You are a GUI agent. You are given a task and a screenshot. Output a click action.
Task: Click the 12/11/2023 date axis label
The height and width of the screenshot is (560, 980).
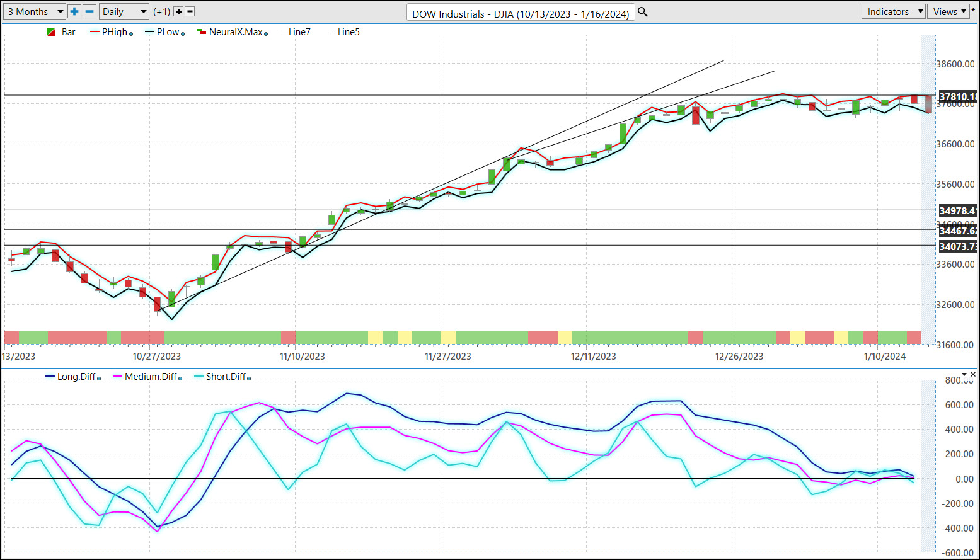pos(594,357)
